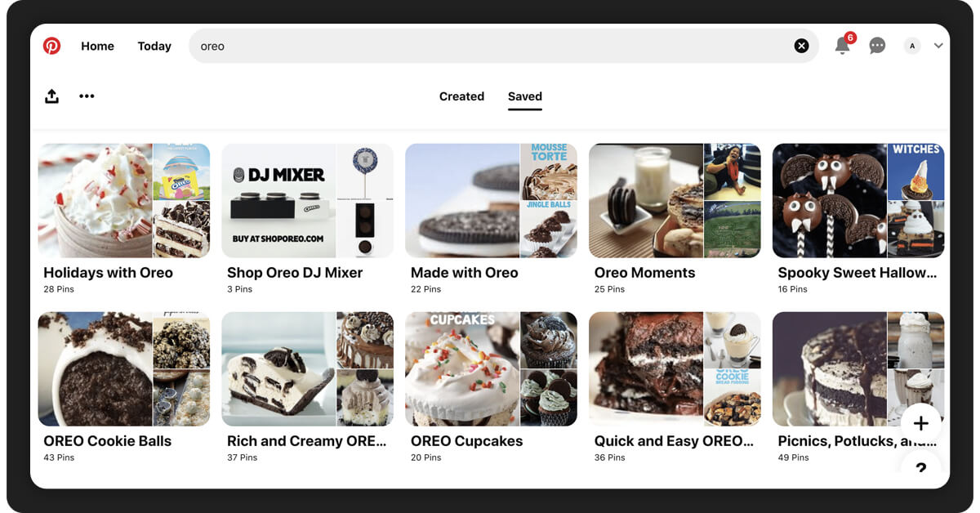Open Today in the header
This screenshot has height=513, width=980.
pos(154,46)
